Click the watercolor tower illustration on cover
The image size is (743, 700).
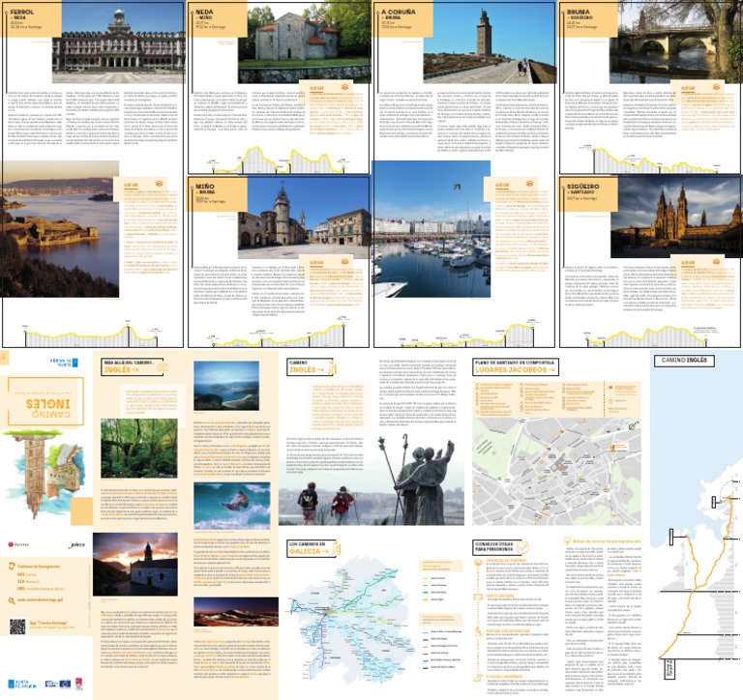[x=45, y=474]
